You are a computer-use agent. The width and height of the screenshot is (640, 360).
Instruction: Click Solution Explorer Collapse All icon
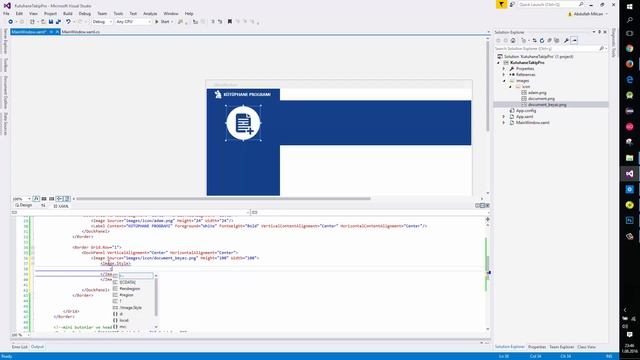pyautogui.click(x=549, y=40)
